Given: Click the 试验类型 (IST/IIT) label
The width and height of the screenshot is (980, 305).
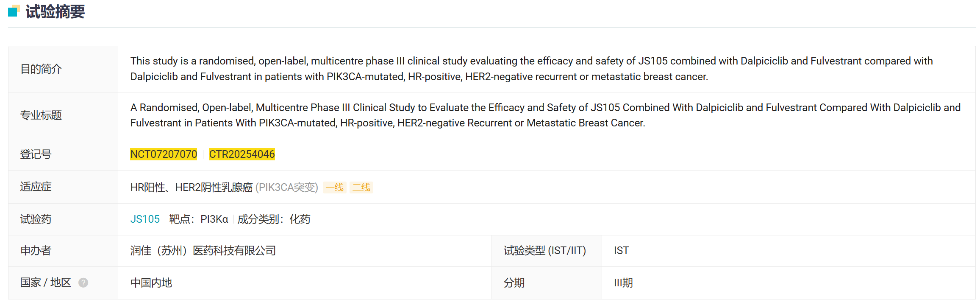Looking at the screenshot, I should click(544, 251).
